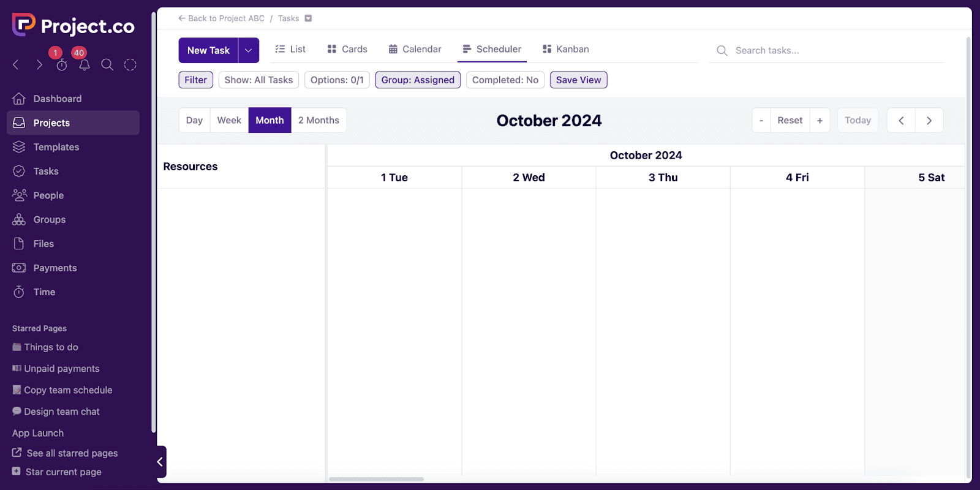980x490 pixels.
Task: Toggle the Group: Assigned option
Action: click(418, 80)
